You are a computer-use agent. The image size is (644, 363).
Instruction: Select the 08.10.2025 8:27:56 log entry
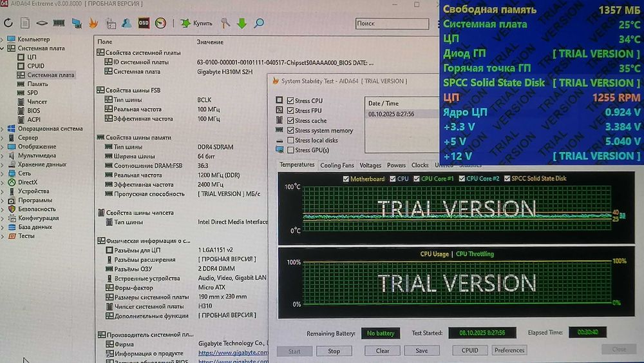point(391,114)
